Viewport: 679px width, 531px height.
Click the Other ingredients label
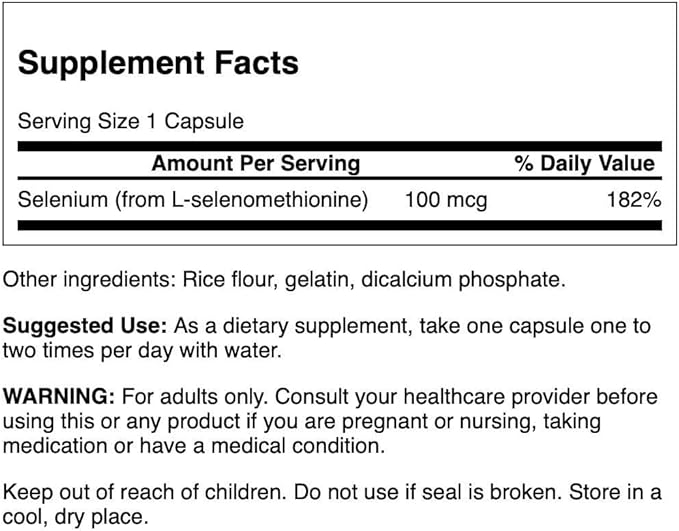point(86,280)
